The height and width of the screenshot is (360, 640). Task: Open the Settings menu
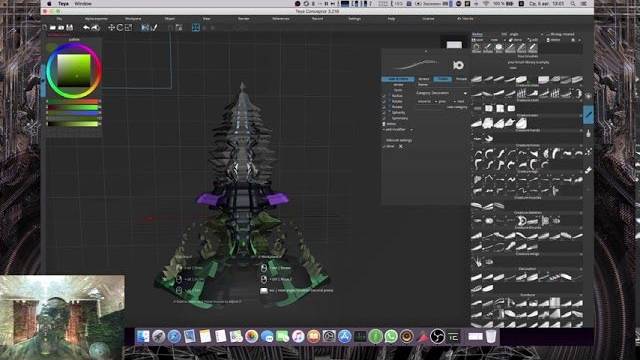[354, 19]
